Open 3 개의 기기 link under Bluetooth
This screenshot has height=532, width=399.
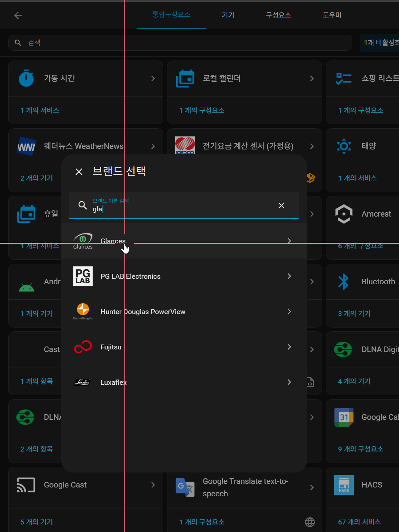[x=354, y=313]
